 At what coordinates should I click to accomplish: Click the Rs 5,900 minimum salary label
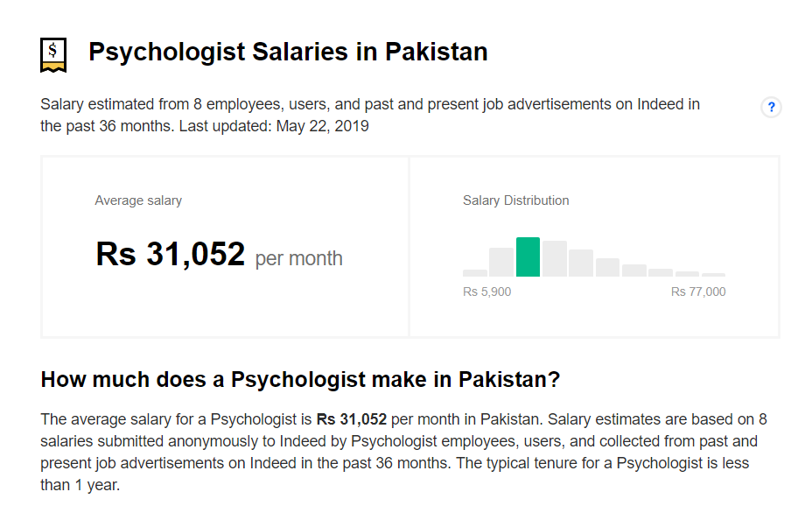pyautogui.click(x=486, y=292)
